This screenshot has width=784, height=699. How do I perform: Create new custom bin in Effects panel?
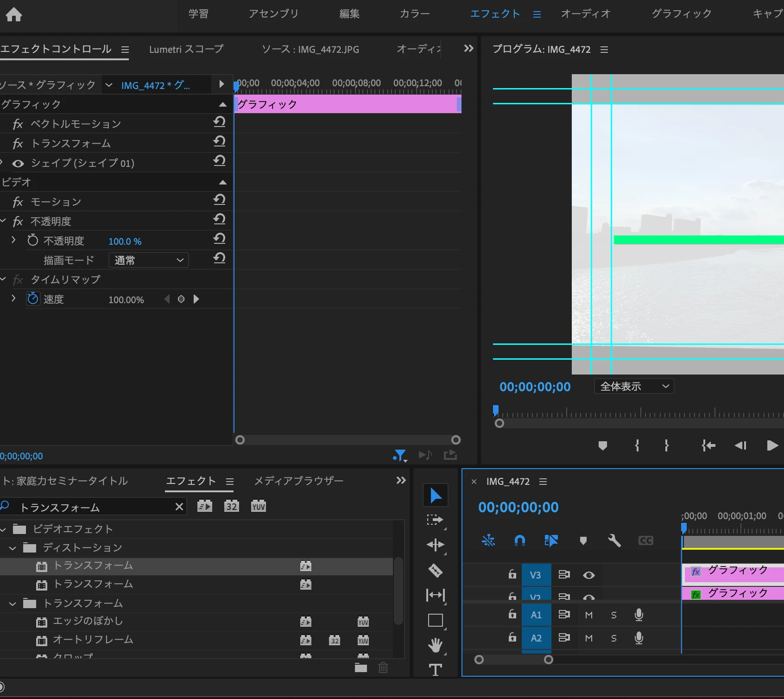click(361, 667)
